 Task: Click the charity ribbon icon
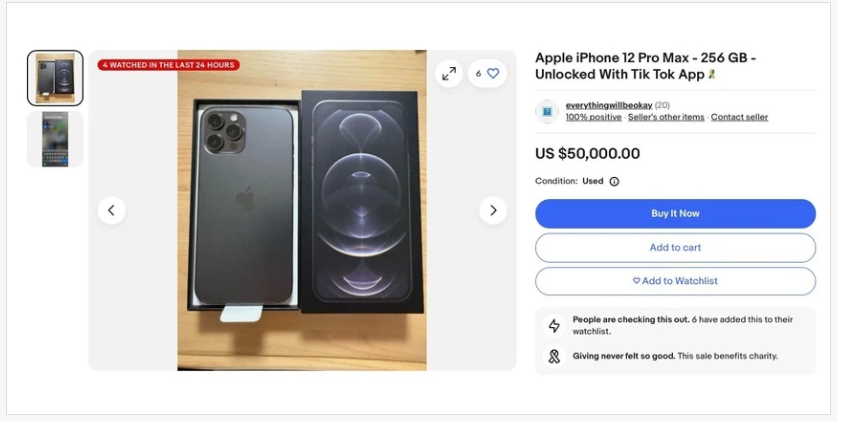[554, 356]
